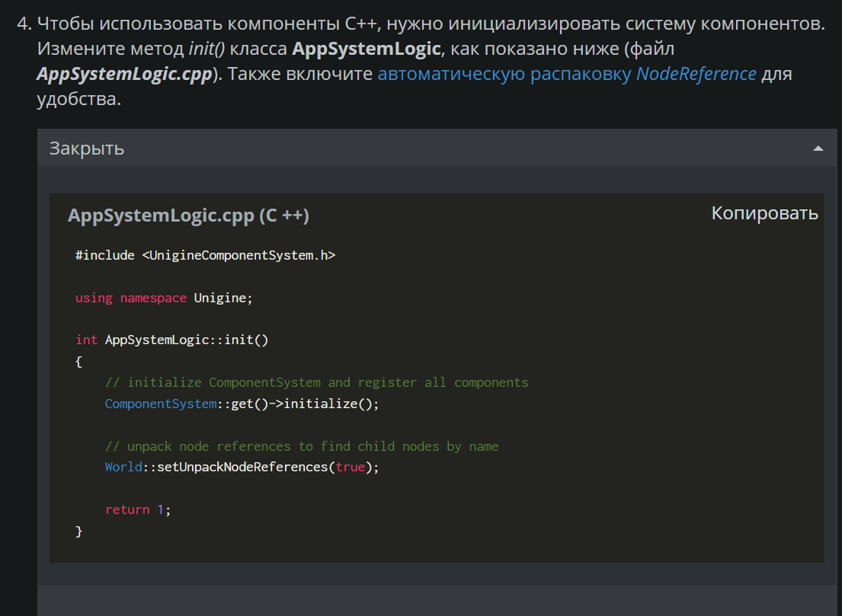842x616 pixels.
Task: Click the "initialize ComponentSystem" comment line
Action: [316, 381]
